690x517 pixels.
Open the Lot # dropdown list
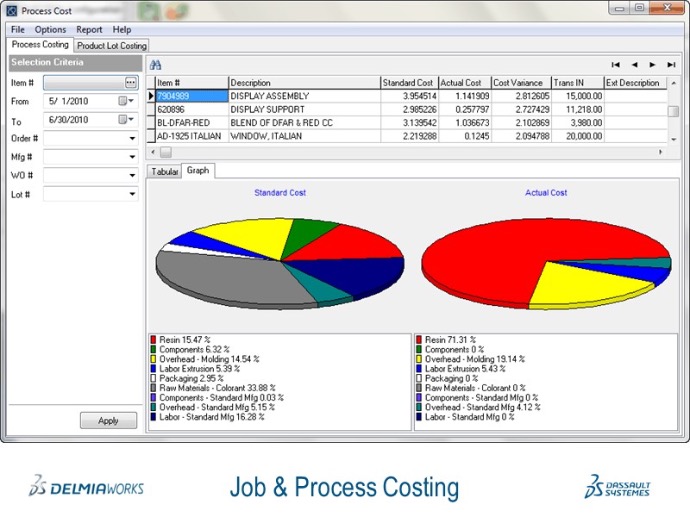coord(131,194)
